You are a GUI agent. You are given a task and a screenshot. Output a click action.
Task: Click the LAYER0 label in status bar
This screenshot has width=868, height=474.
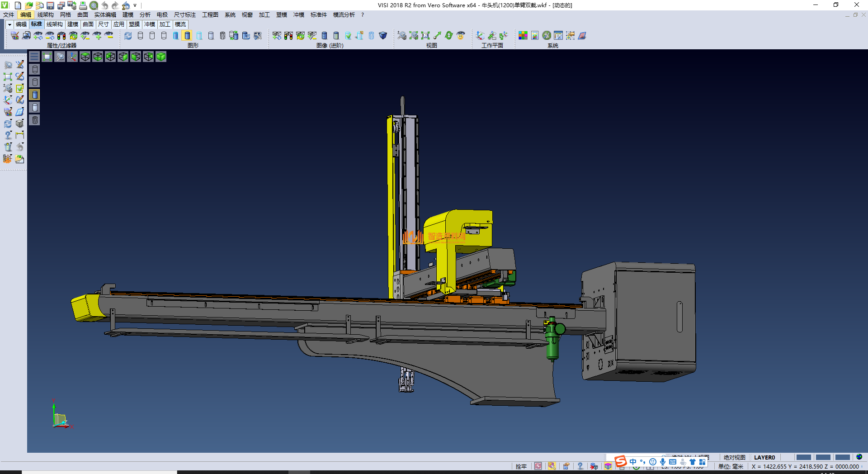click(764, 457)
